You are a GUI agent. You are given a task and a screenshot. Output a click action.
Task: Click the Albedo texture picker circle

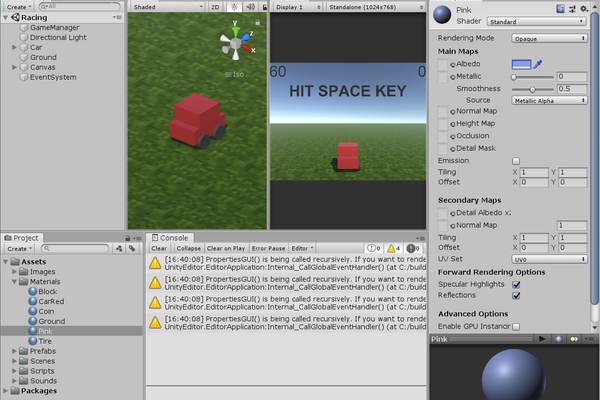pyautogui.click(x=453, y=65)
